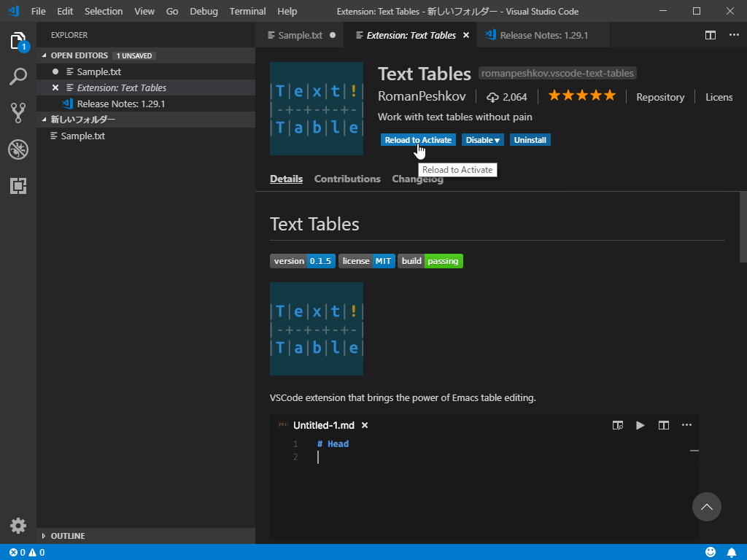Image resolution: width=747 pixels, height=560 pixels.
Task: Open the Search view in the activity bar
Action: pyautogui.click(x=18, y=75)
